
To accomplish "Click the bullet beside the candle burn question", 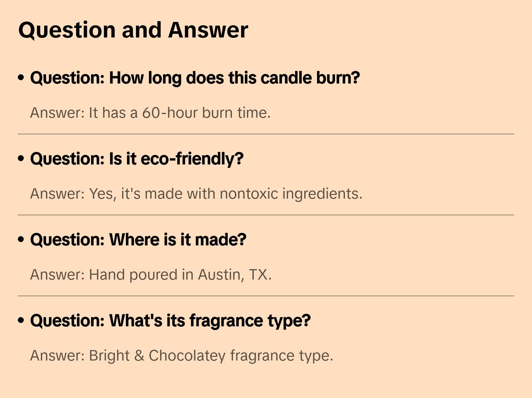I will pyautogui.click(x=21, y=78).
